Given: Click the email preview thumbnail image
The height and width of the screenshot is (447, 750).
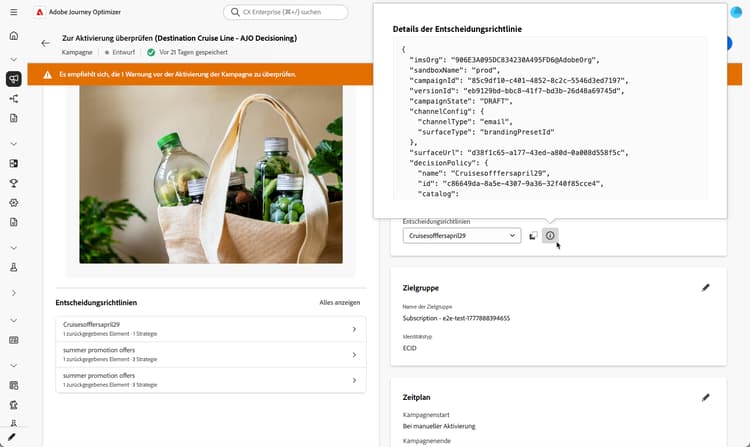Looking at the screenshot, I should [210, 174].
